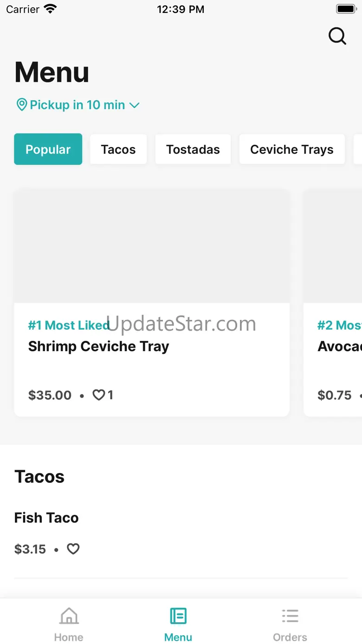Screen dimensions: 362x644
Task: Open the Shrimp Ceviche Tray item title
Action: pos(98,346)
